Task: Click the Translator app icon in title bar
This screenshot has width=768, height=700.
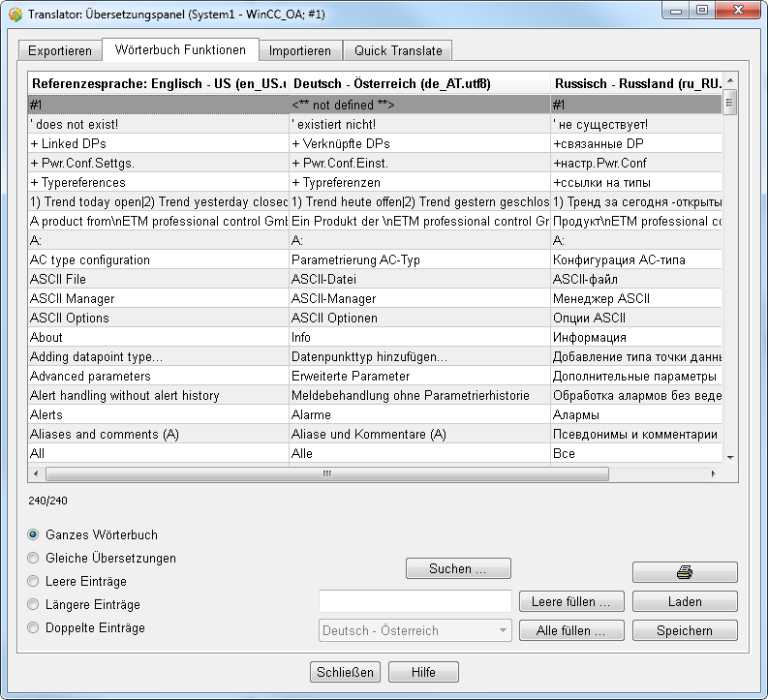Action: click(15, 13)
